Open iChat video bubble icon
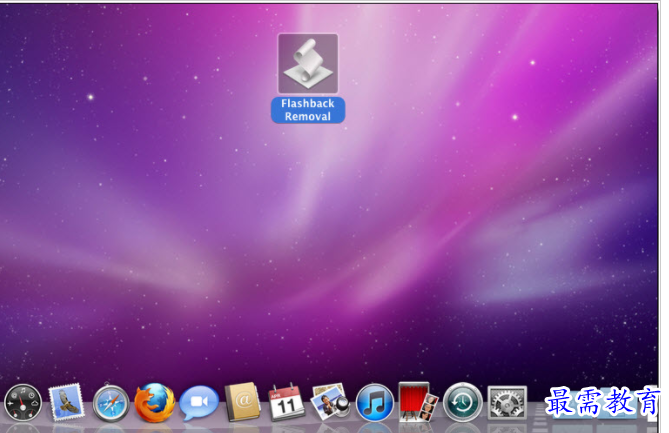 [x=199, y=402]
